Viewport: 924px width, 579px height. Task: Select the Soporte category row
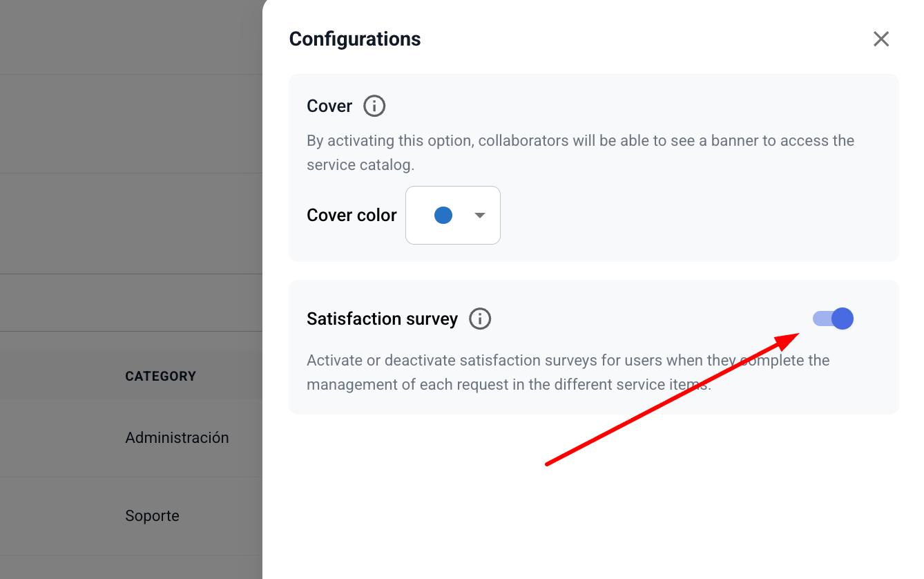point(152,516)
